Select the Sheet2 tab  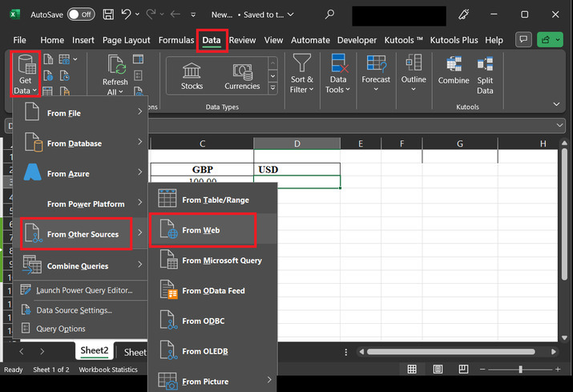tap(95, 350)
